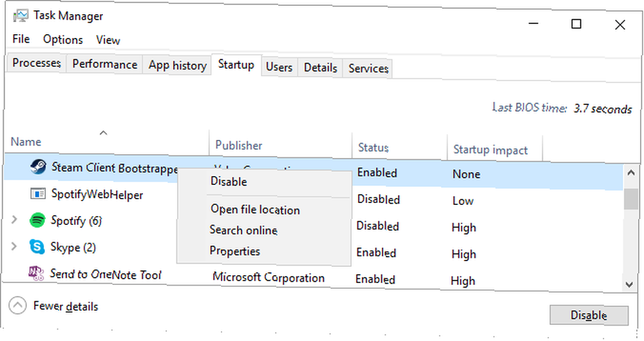
Task: Choose Disable in the context menu
Action: [x=229, y=181]
